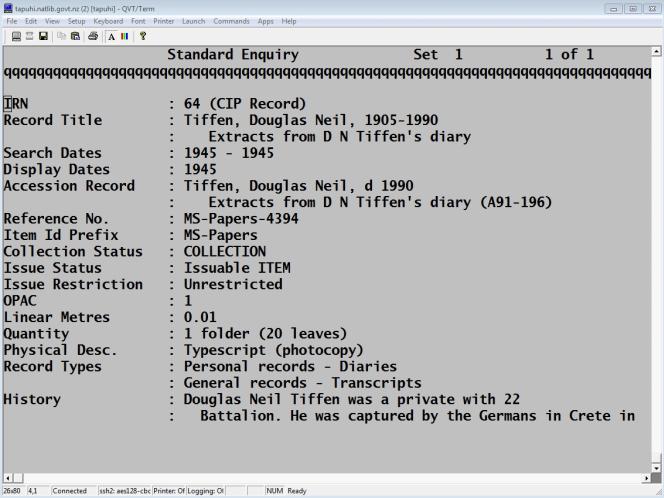Viewport: 664px width, 498px height.
Task: Click the connect terminal icon in toolbar
Action: pyautogui.click(x=16, y=36)
